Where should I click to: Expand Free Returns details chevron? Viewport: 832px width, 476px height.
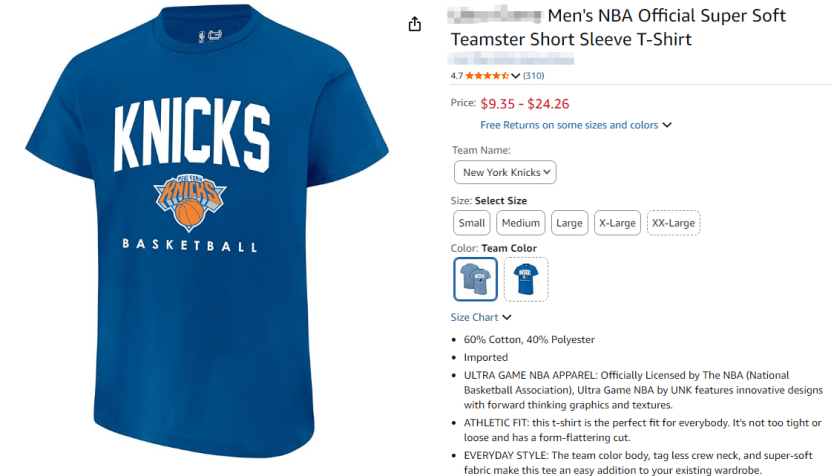(x=667, y=126)
